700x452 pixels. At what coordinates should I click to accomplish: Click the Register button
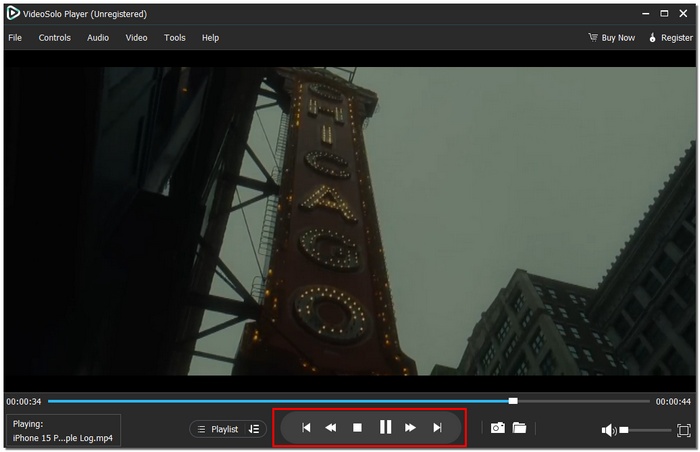(670, 38)
